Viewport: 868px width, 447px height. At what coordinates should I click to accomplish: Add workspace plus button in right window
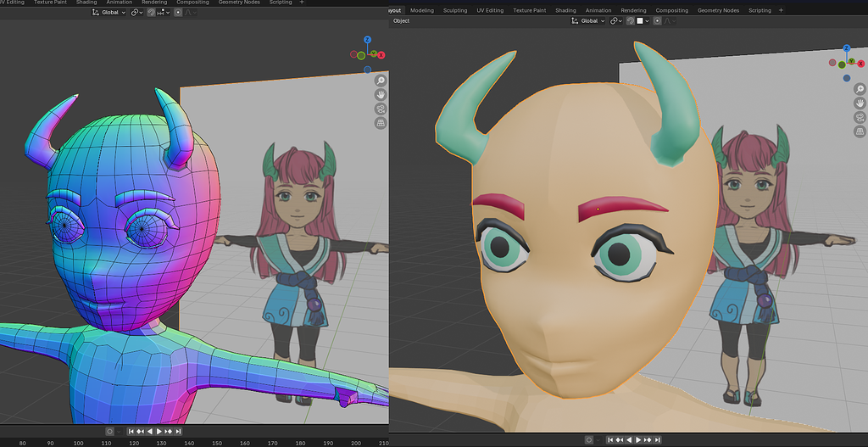click(781, 10)
